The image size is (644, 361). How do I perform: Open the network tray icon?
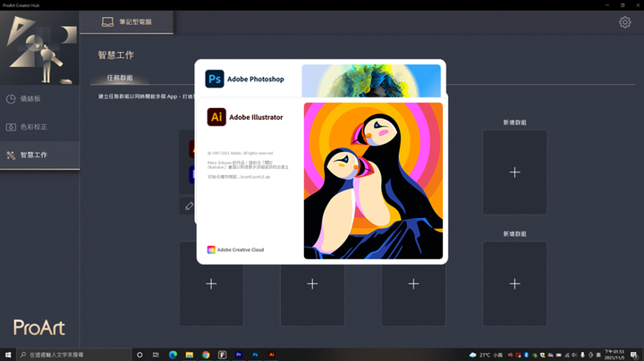click(x=566, y=355)
